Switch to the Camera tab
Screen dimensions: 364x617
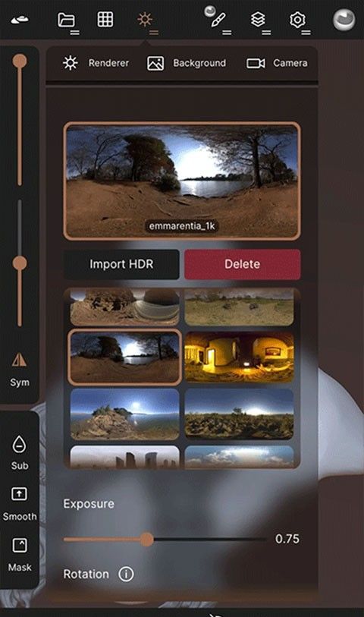277,63
